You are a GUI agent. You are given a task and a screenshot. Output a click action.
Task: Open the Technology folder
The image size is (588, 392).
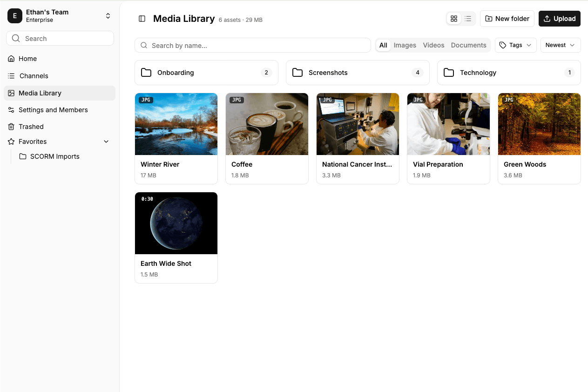pos(509,73)
